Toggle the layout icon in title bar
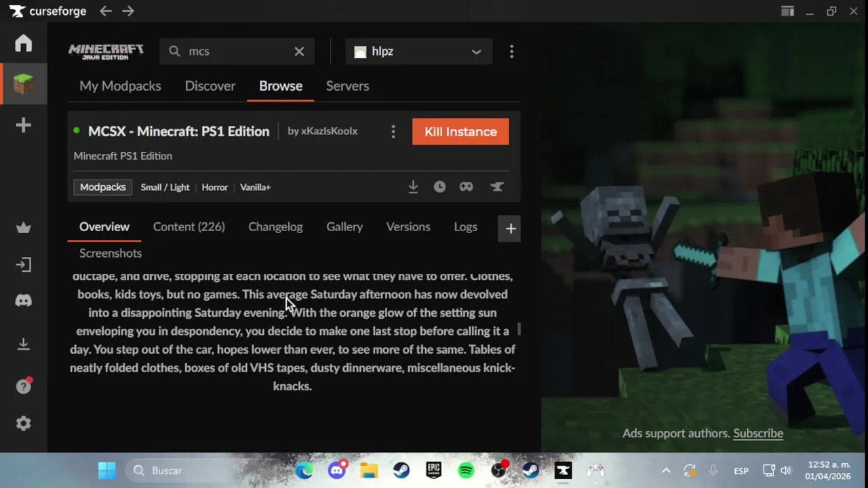 click(x=787, y=11)
